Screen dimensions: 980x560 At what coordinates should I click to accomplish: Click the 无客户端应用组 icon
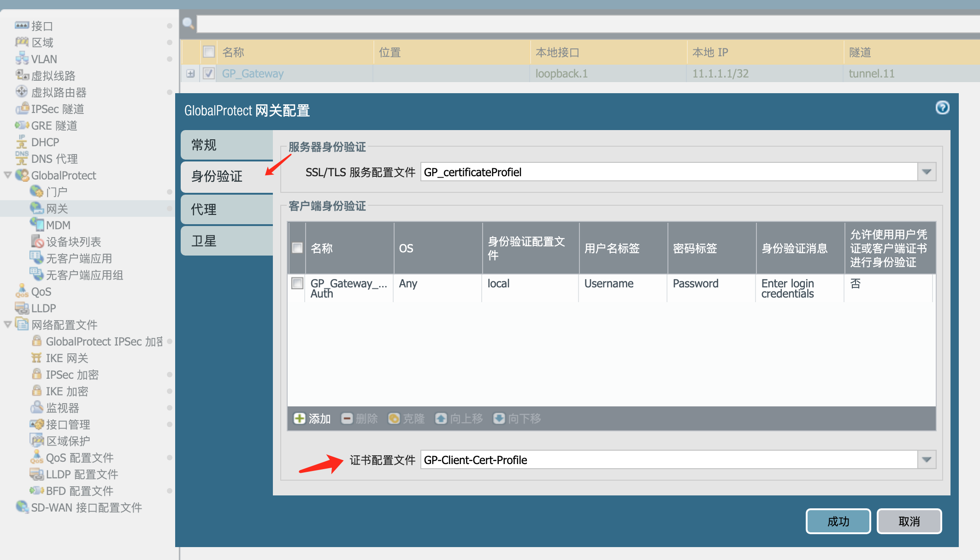36,274
